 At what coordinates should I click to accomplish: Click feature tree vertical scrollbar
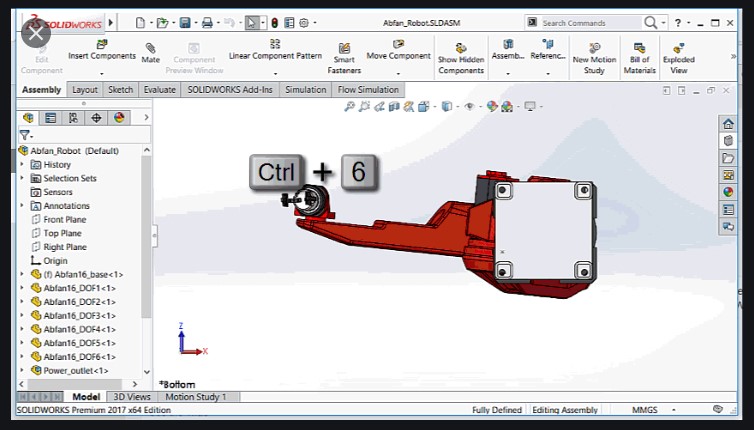pyautogui.click(x=147, y=237)
